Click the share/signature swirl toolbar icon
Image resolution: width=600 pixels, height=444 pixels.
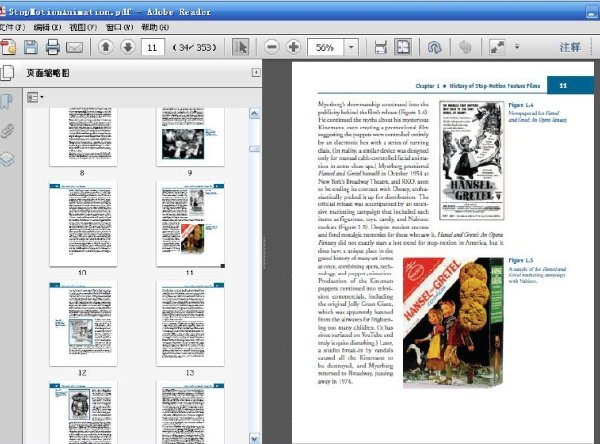pyautogui.click(x=434, y=47)
